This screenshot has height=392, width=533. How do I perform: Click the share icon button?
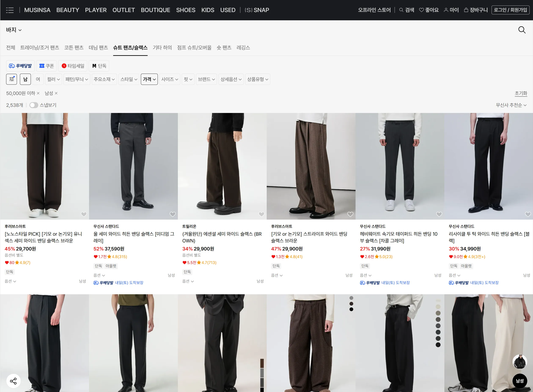click(13, 381)
